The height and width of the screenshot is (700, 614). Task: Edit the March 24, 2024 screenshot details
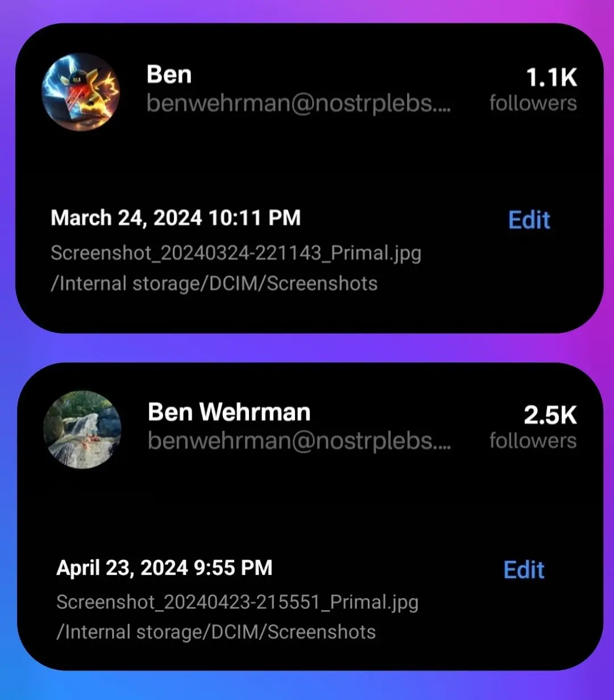pyautogui.click(x=529, y=220)
